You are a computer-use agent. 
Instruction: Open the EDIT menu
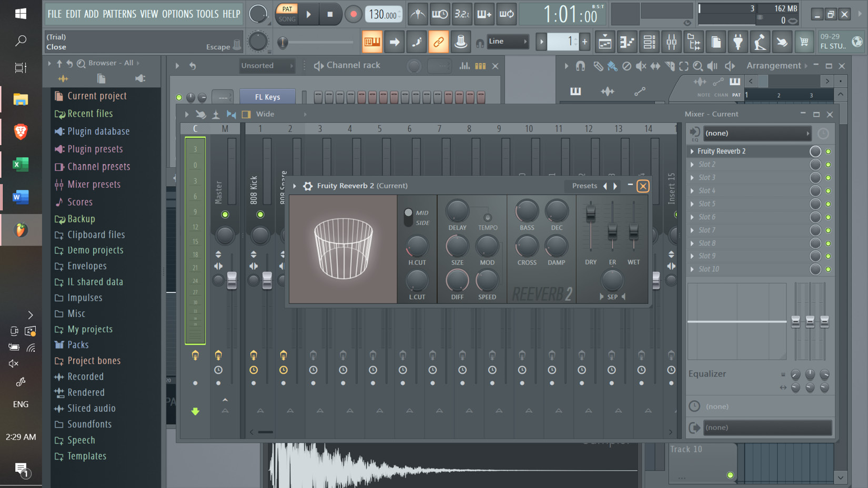73,14
